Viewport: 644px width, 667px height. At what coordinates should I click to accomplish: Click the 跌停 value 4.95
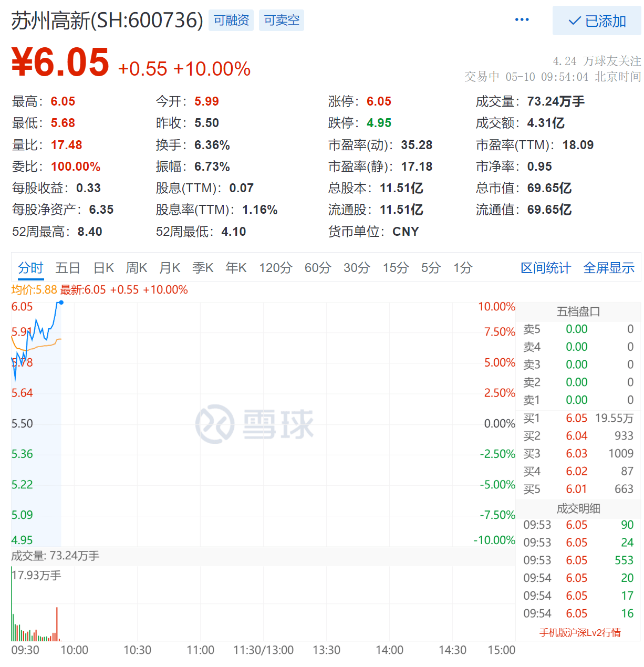point(379,123)
